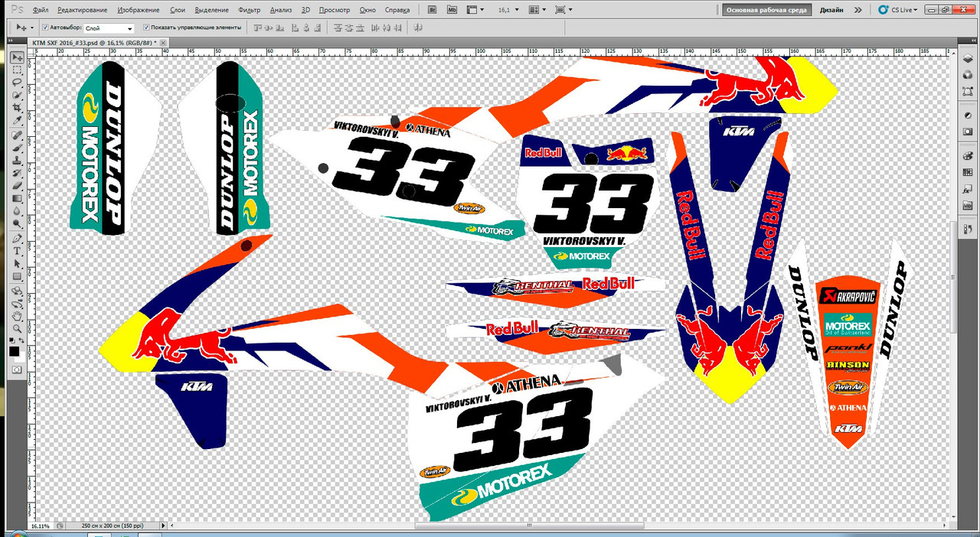The width and height of the screenshot is (980, 537).
Task: Select the Horizontal Type tool
Action: 17,251
